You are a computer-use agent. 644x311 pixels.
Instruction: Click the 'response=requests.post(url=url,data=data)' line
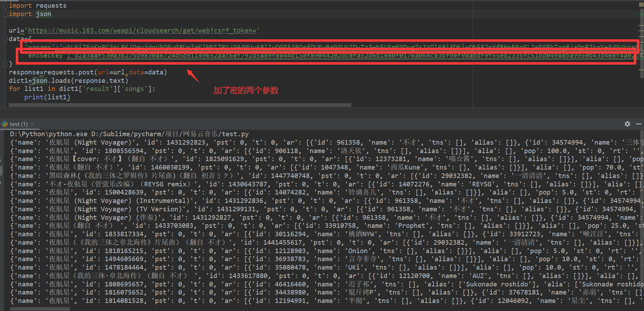(x=88, y=72)
